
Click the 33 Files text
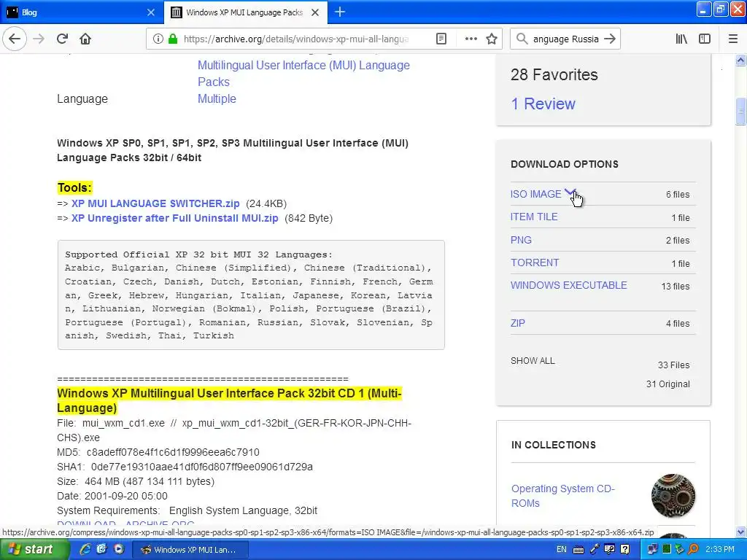click(x=673, y=365)
